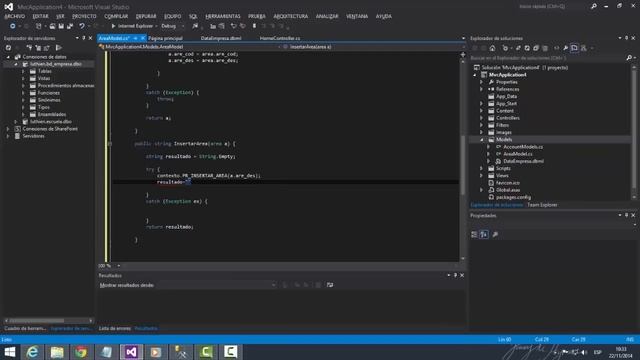
Task: Open the DEPURAR menu
Action: point(146,16)
